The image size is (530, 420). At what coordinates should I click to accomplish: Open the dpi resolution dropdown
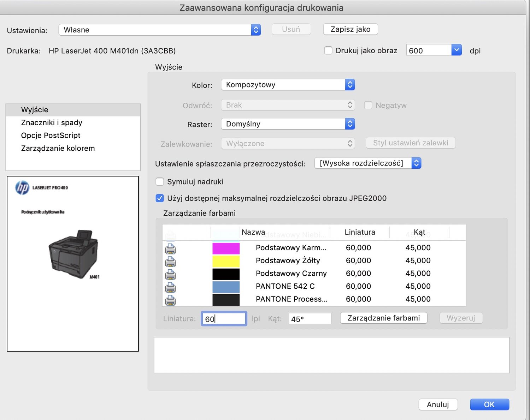[456, 50]
